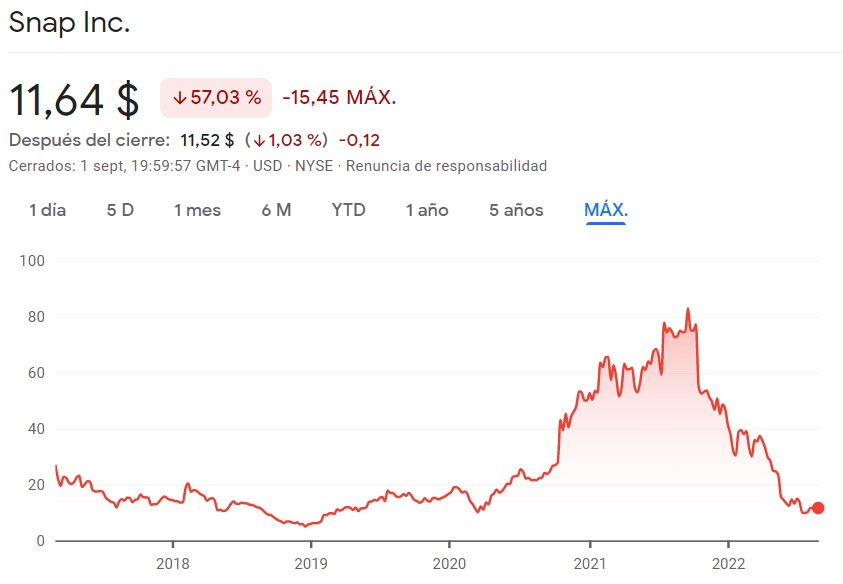843x584 pixels.
Task: Select the 1 día time range tab
Action: 47,210
